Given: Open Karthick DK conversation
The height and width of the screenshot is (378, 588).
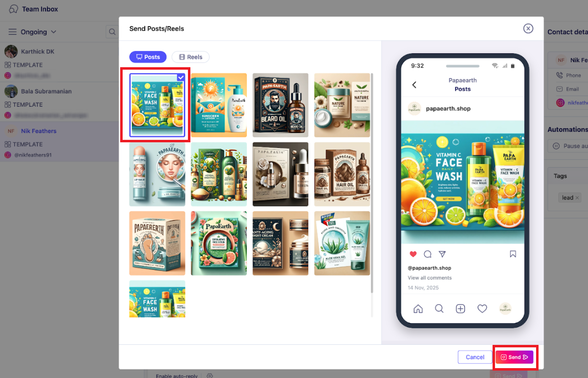Looking at the screenshot, I should (x=59, y=62).
